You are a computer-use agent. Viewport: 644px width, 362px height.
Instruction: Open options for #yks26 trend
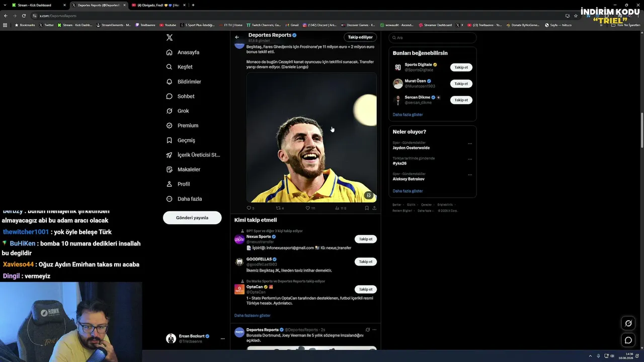tap(470, 159)
